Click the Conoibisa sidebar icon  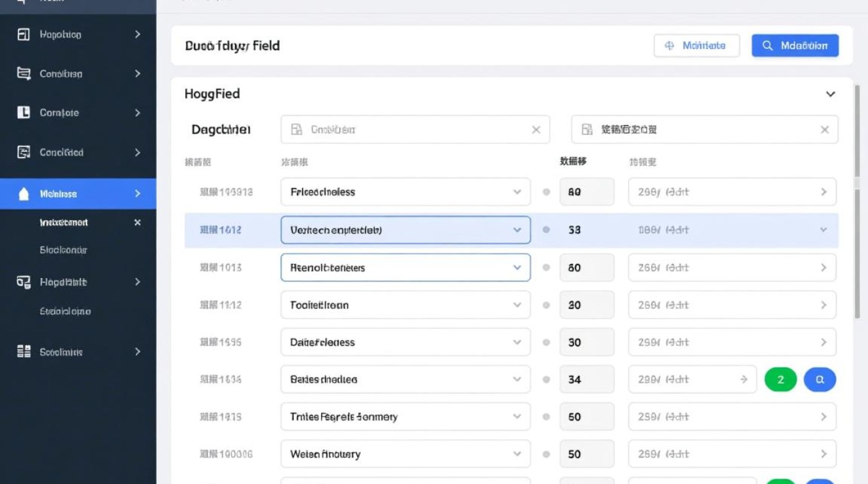[x=23, y=74]
